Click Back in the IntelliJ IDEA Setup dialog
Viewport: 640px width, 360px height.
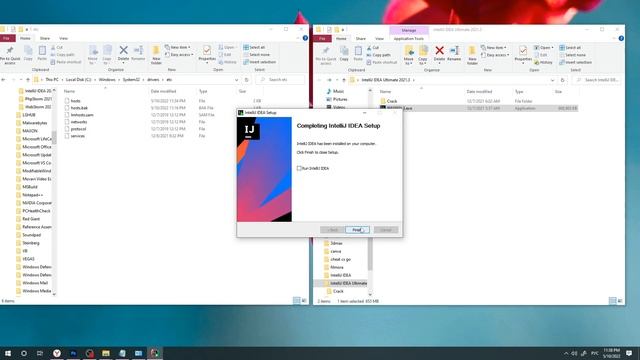332,230
